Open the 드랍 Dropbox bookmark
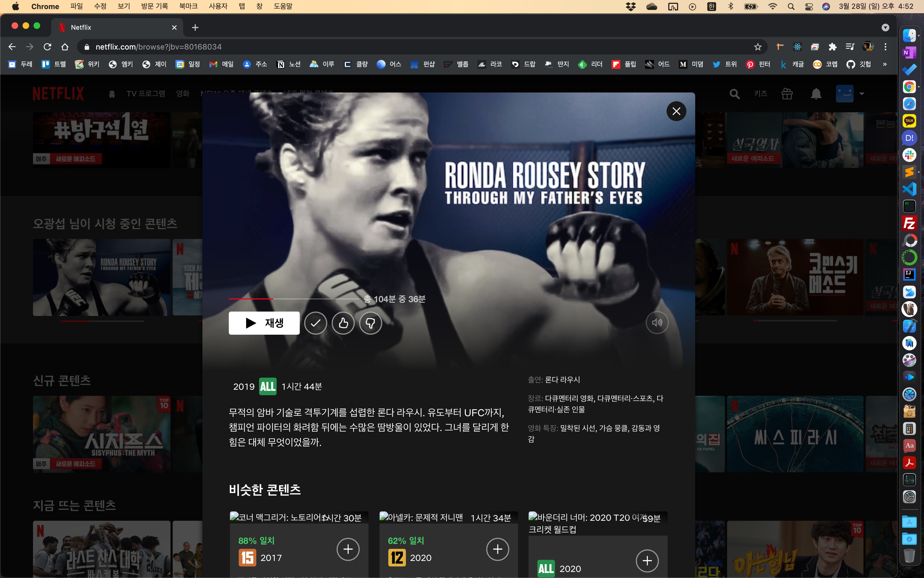The width and height of the screenshot is (924, 578). coord(524,64)
